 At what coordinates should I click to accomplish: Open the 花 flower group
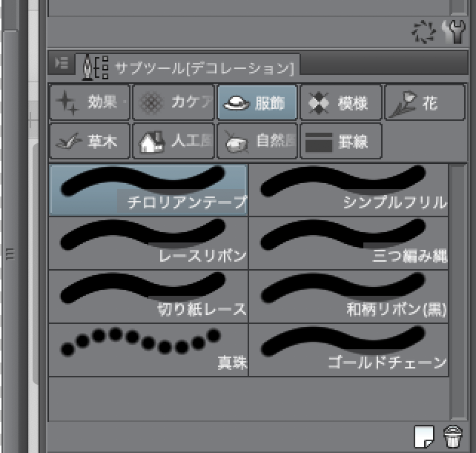tap(424, 103)
